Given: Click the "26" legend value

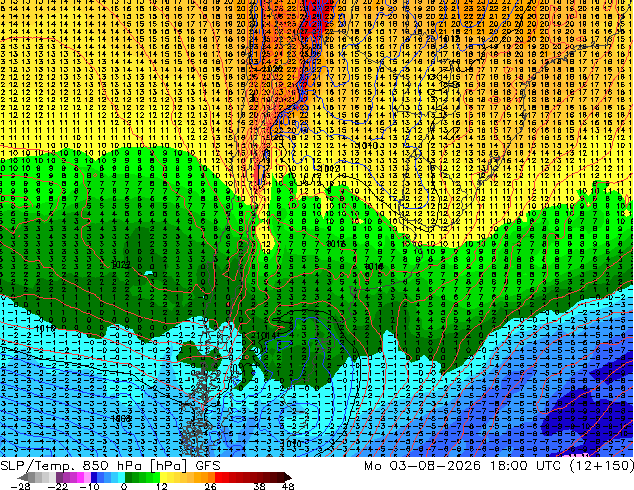Looking at the screenshot, I should [210, 486].
